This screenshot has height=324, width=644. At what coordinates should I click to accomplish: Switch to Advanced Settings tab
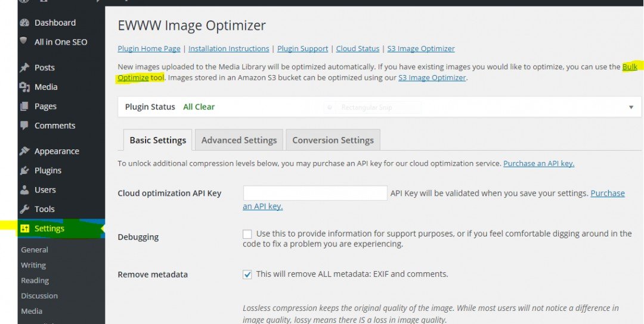(x=239, y=141)
